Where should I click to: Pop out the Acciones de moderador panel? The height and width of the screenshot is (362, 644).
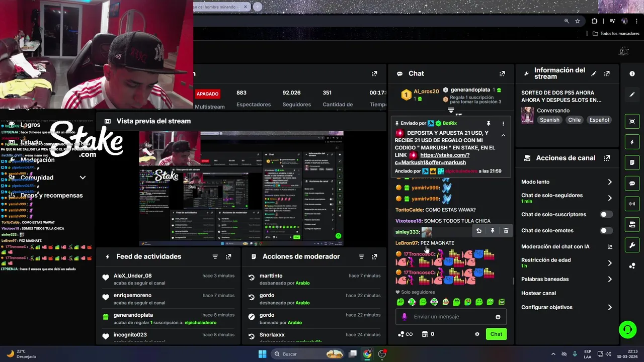(x=374, y=256)
